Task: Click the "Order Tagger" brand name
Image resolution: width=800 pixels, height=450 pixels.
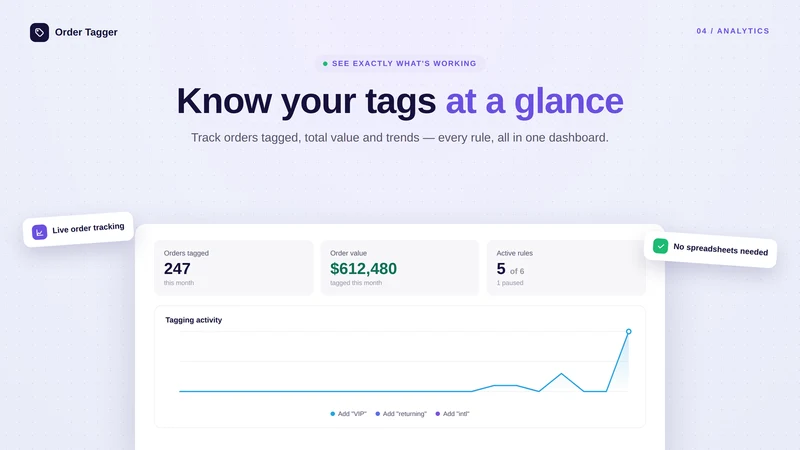Action: pyautogui.click(x=86, y=32)
